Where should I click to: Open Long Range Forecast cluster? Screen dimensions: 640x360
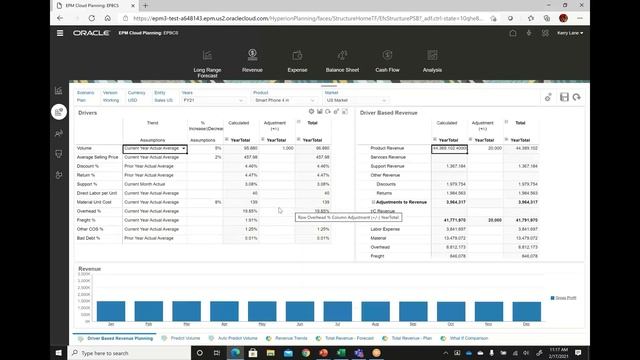[x=207, y=64]
